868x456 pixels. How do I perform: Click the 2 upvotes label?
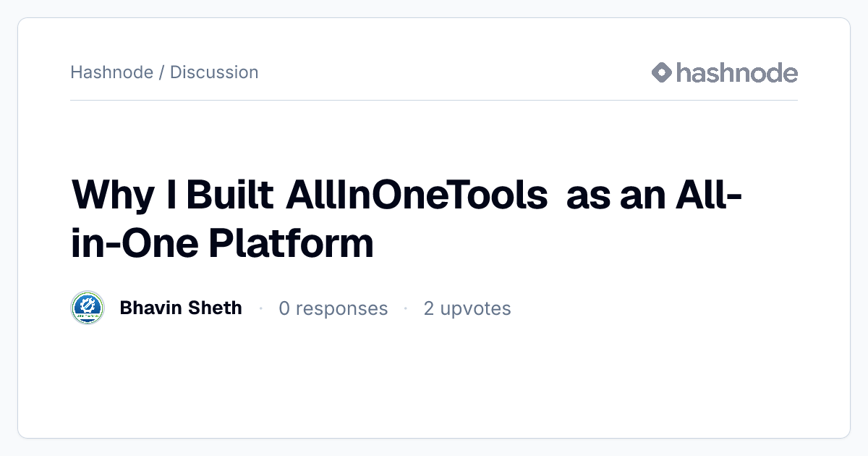click(467, 308)
